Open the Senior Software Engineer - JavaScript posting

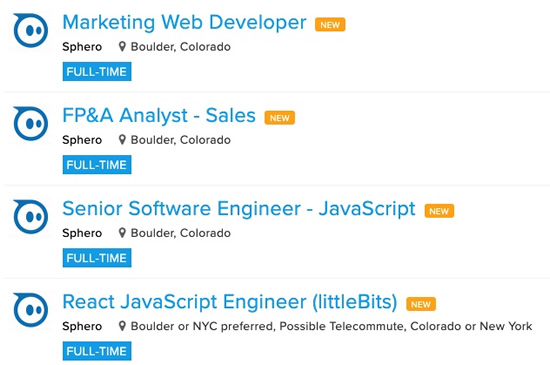click(x=239, y=209)
